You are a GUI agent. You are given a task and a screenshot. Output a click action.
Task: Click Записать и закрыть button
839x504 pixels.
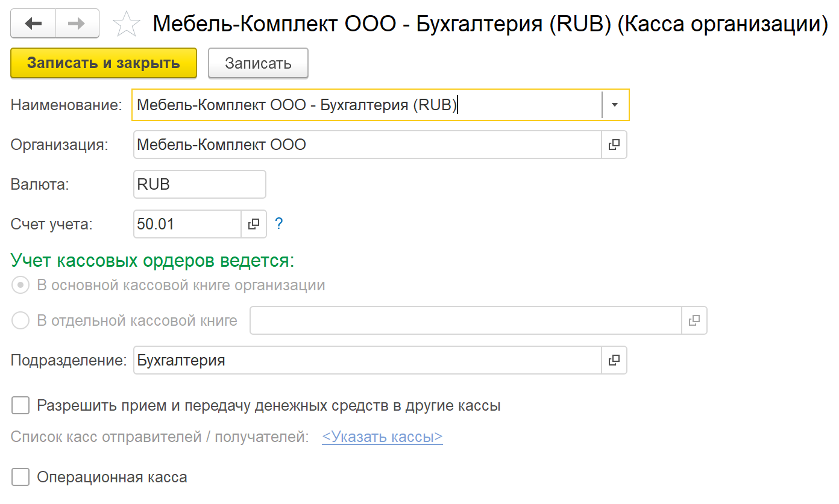pos(104,63)
